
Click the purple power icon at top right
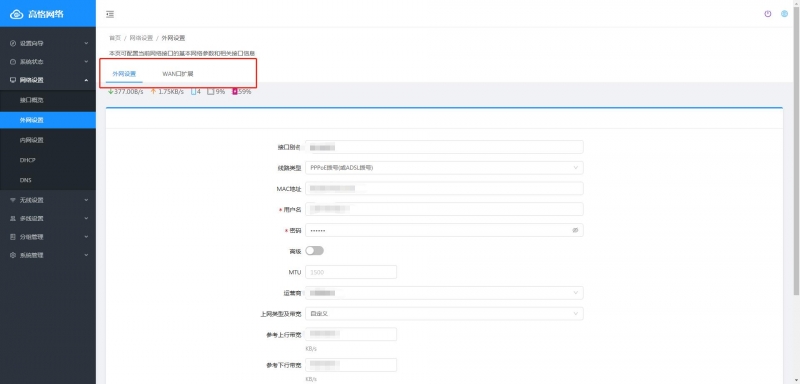768,14
